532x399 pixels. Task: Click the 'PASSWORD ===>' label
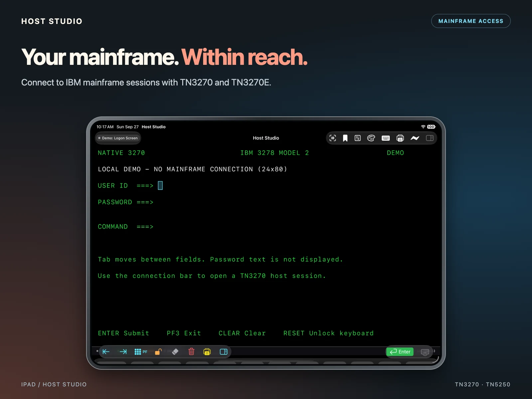pos(126,202)
